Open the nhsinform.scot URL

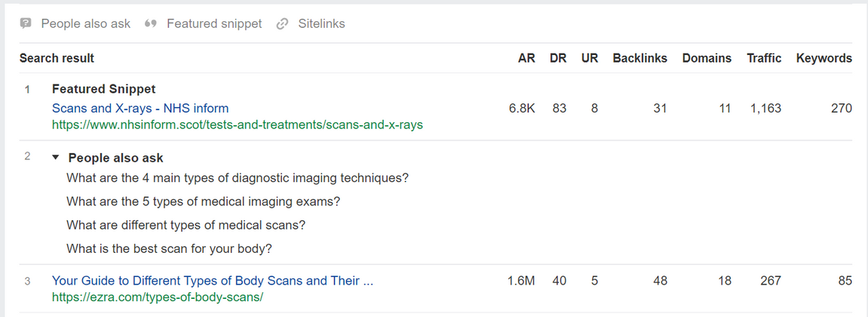click(237, 125)
